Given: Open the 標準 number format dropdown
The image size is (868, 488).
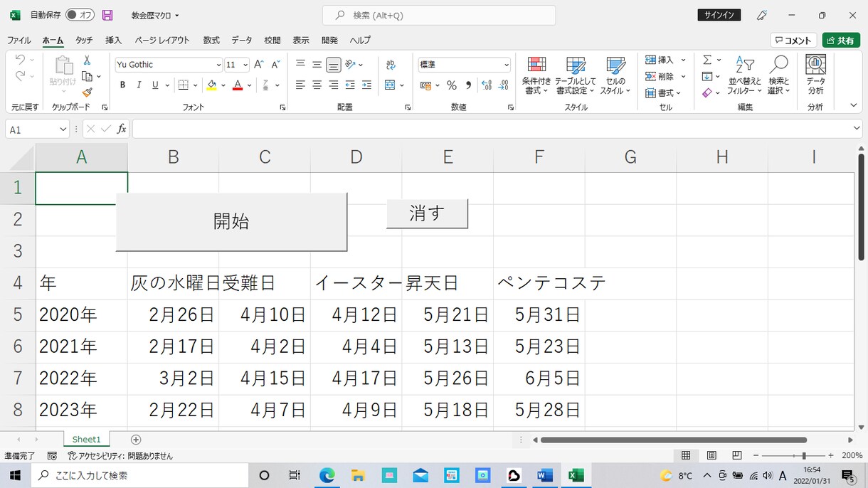Looking at the screenshot, I should [507, 65].
